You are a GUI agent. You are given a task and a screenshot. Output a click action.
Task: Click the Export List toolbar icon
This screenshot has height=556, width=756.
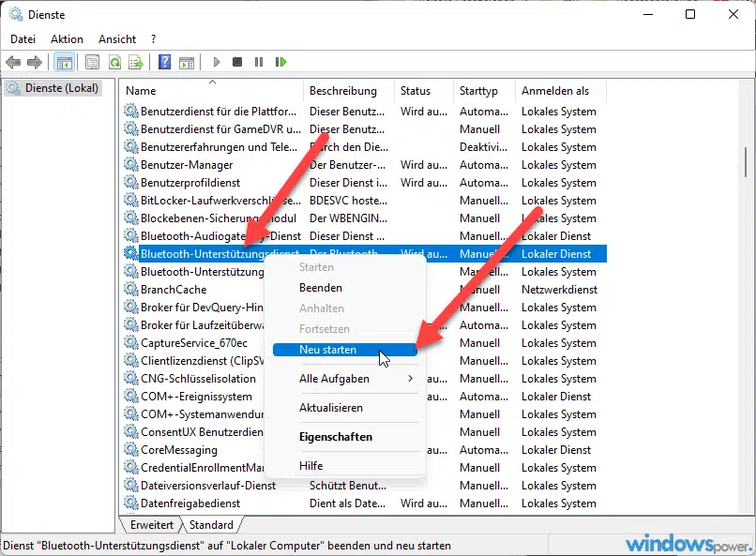pyautogui.click(x=137, y=62)
